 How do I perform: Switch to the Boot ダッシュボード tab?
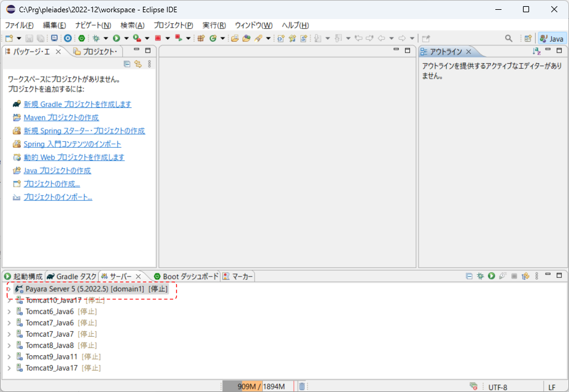click(186, 276)
